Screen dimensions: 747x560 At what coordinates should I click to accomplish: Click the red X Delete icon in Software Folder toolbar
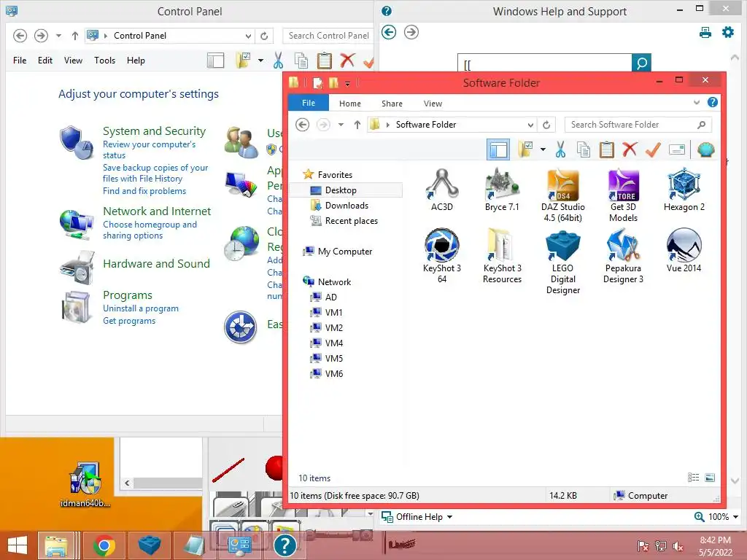point(630,149)
